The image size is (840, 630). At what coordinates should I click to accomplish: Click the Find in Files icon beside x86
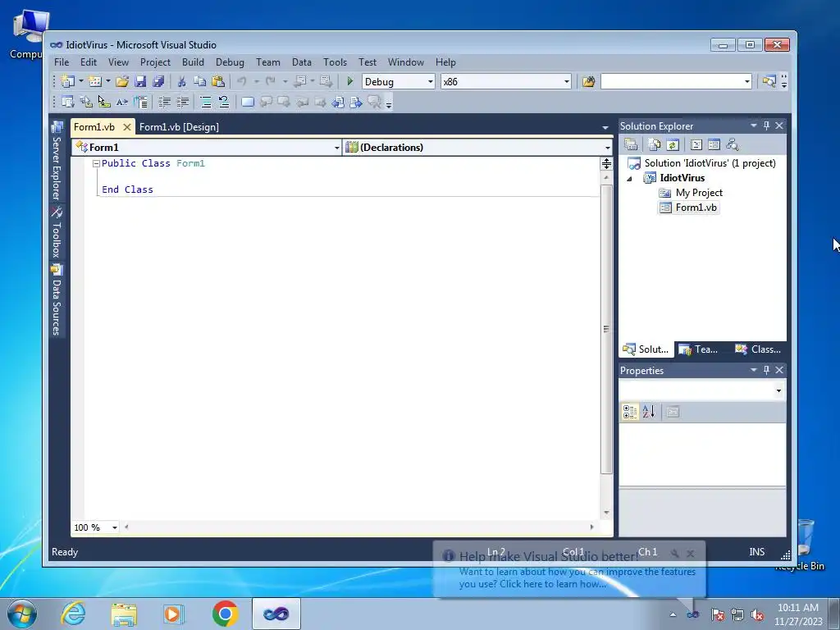pyautogui.click(x=589, y=81)
